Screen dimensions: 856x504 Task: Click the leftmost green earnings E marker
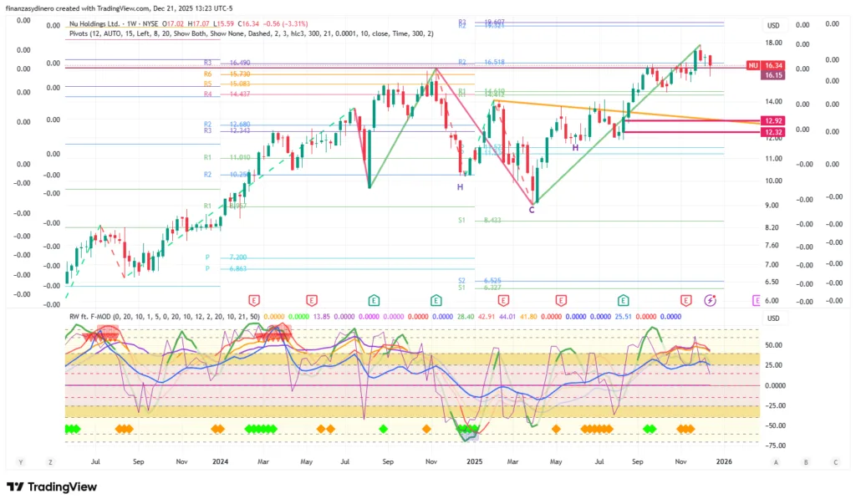[374, 299]
